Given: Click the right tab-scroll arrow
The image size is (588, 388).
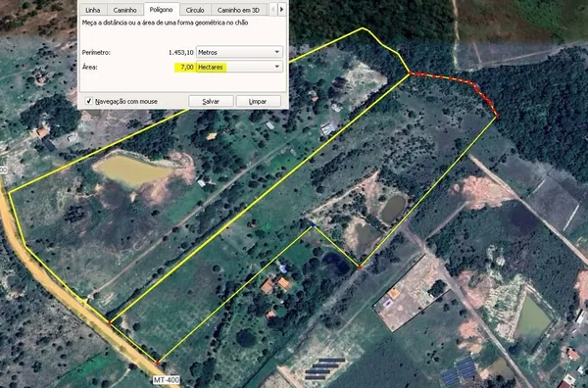Looking at the screenshot, I should pos(282,9).
